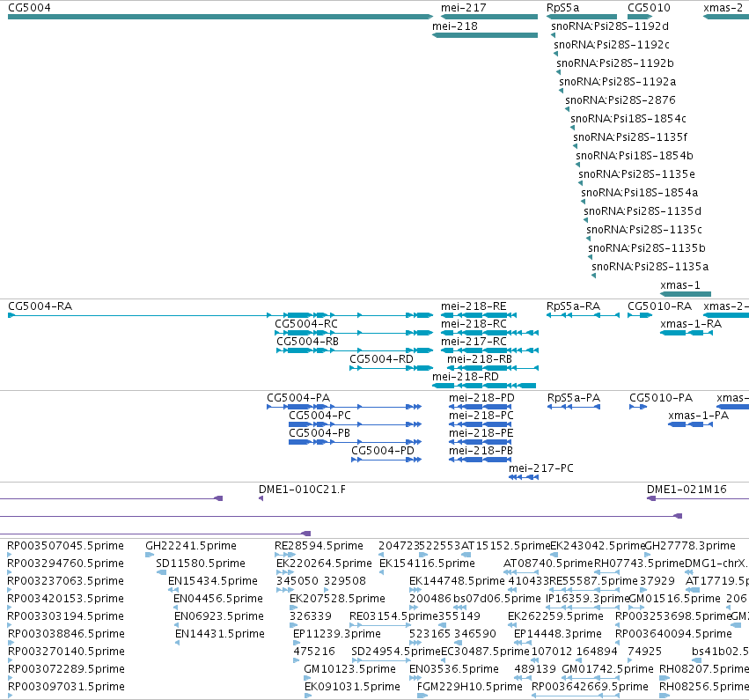Select the CG5010-PA protein feature
749x700 pixels.
(638, 407)
